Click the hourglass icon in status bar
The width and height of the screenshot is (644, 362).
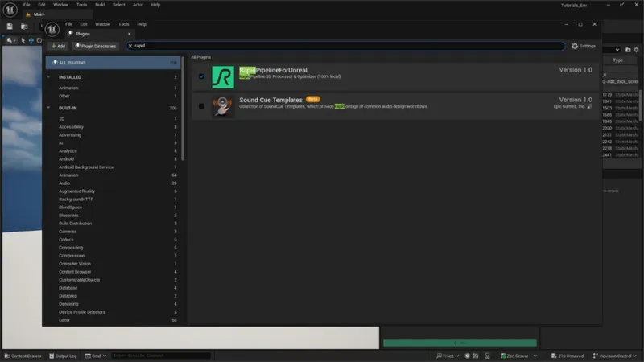[488, 356]
